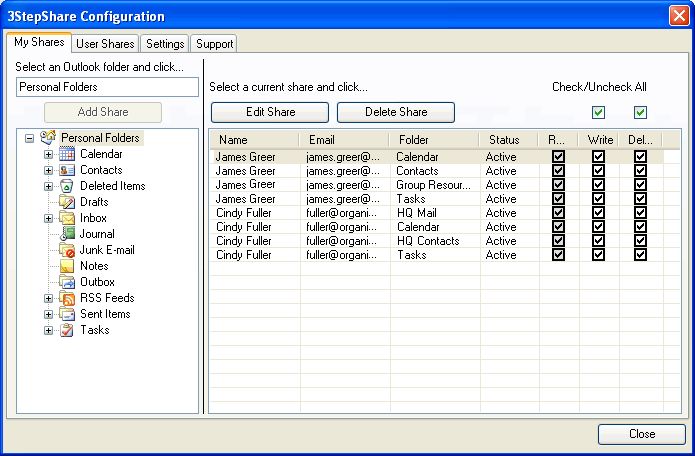The width and height of the screenshot is (695, 456).
Task: Click the Notes folder icon
Action: pos(67,266)
